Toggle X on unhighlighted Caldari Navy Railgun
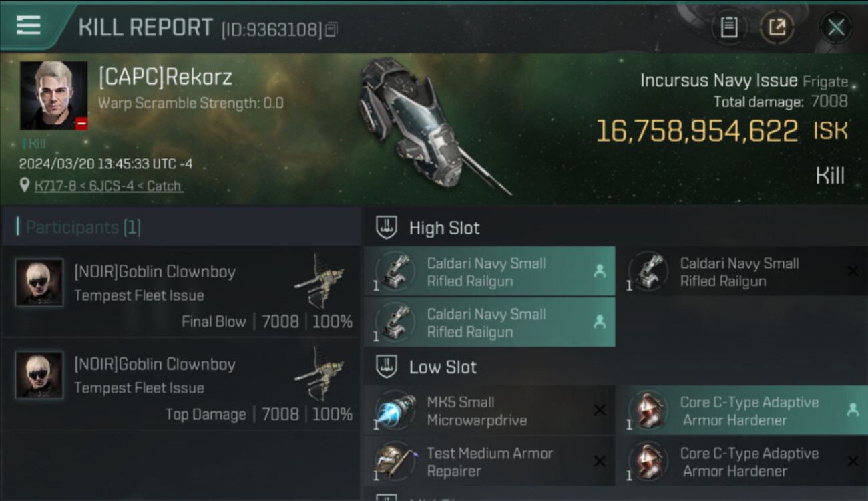 (x=853, y=271)
